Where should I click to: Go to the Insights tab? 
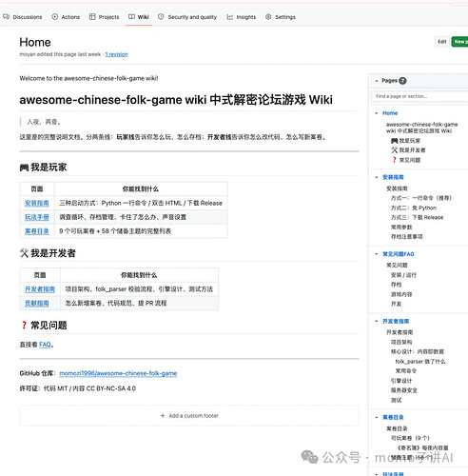(242, 17)
